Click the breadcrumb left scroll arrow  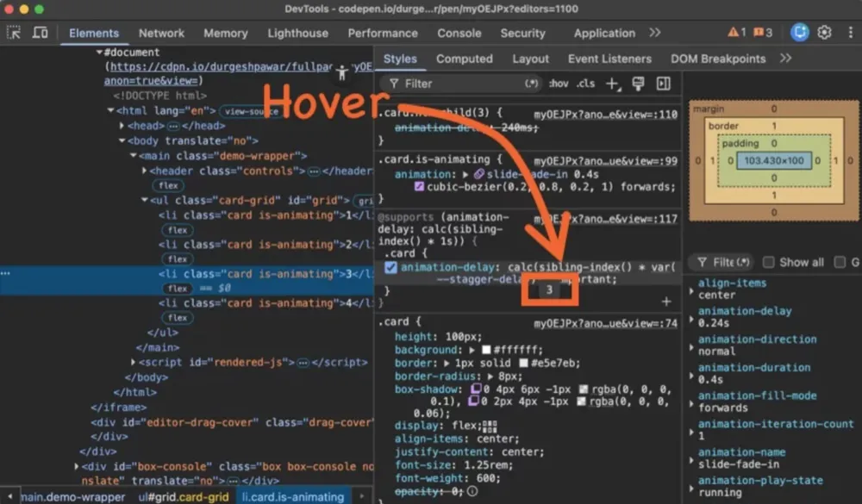pyautogui.click(x=9, y=496)
